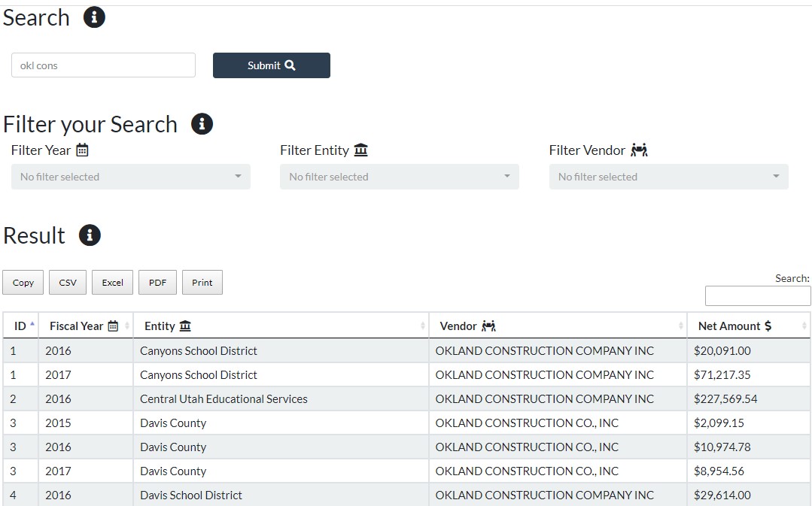Viewport: 812px width, 506px height.
Task: Export results using the Excel button
Action: point(112,283)
